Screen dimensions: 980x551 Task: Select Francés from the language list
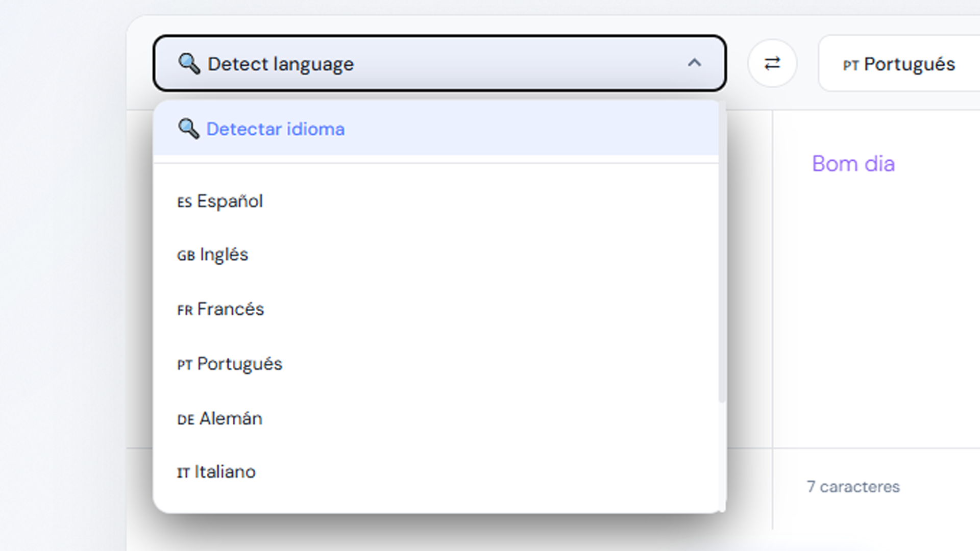click(231, 309)
